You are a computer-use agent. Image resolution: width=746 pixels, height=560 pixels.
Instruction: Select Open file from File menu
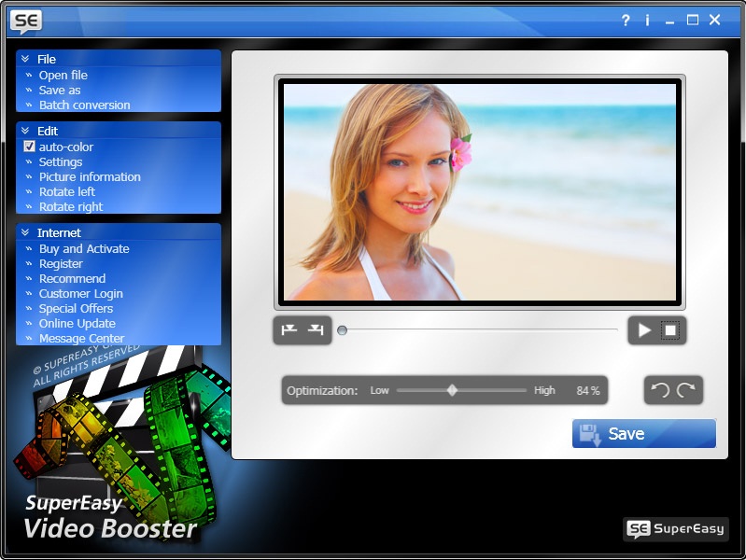tap(63, 75)
